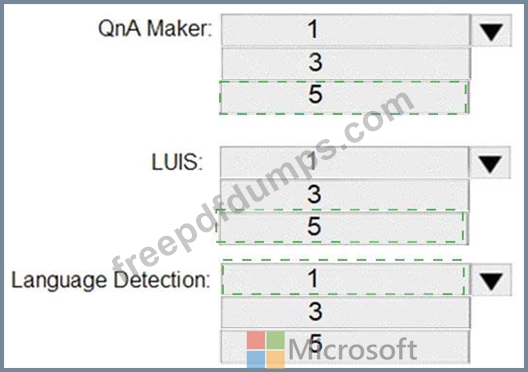Click the freepdfdumps.com watermark text
This screenshot has width=528, height=372.
click(263, 183)
